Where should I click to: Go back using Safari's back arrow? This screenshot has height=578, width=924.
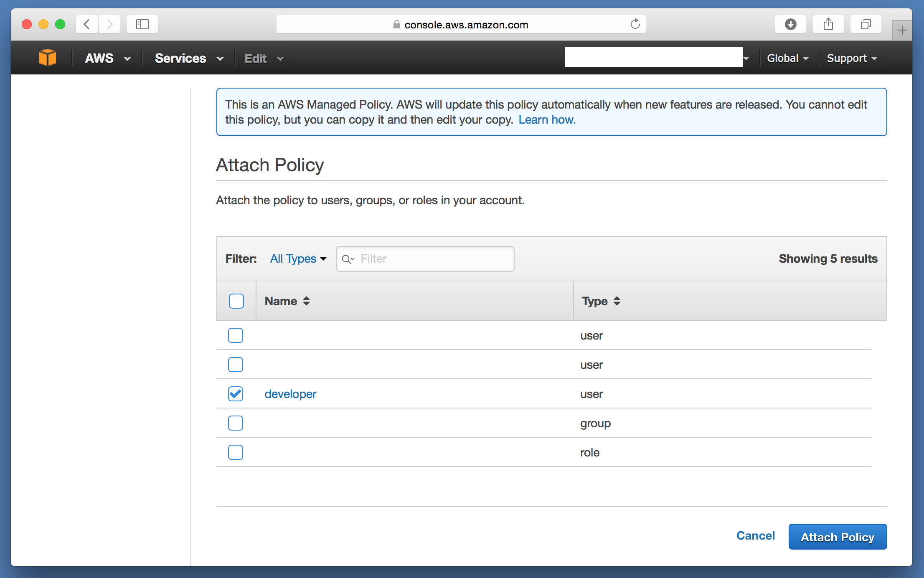[x=87, y=24]
